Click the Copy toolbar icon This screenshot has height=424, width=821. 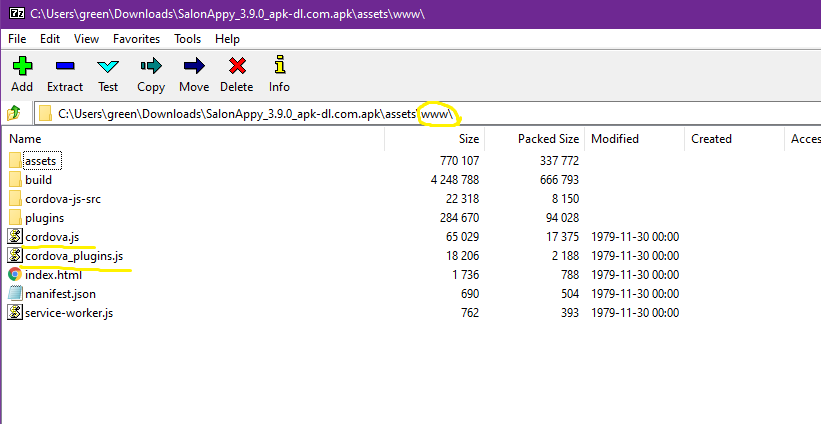click(151, 65)
